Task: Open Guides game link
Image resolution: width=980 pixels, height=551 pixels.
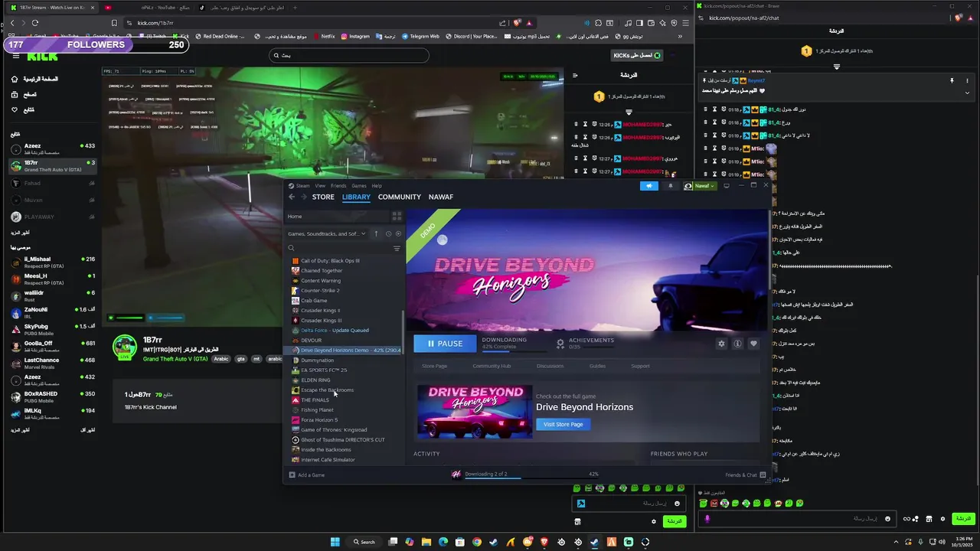Action: (597, 366)
